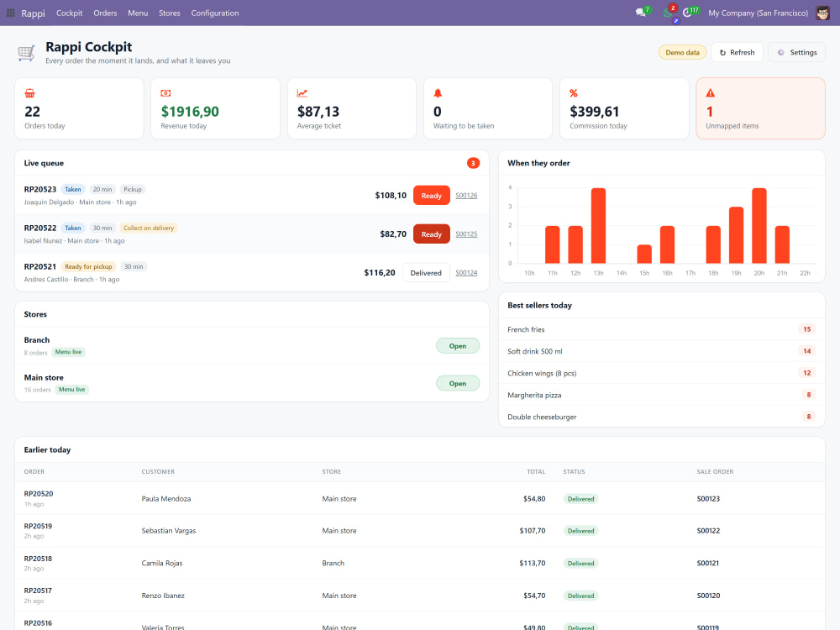Open sale order S00124 link
Image resolution: width=840 pixels, height=630 pixels.
466,273
